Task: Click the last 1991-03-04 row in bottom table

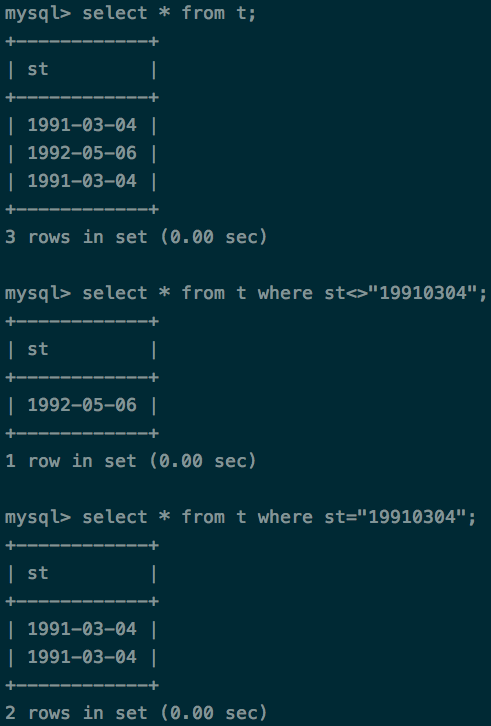Action: pos(82,657)
